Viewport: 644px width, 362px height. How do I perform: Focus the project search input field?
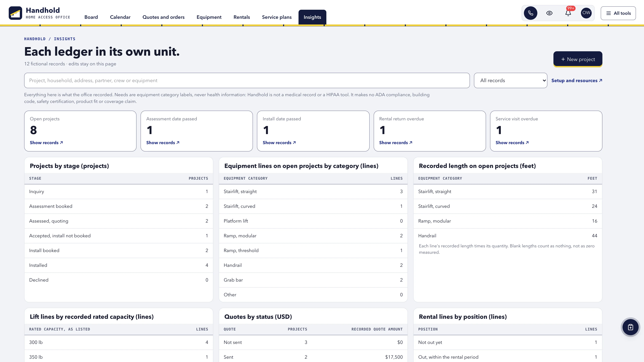tap(247, 80)
